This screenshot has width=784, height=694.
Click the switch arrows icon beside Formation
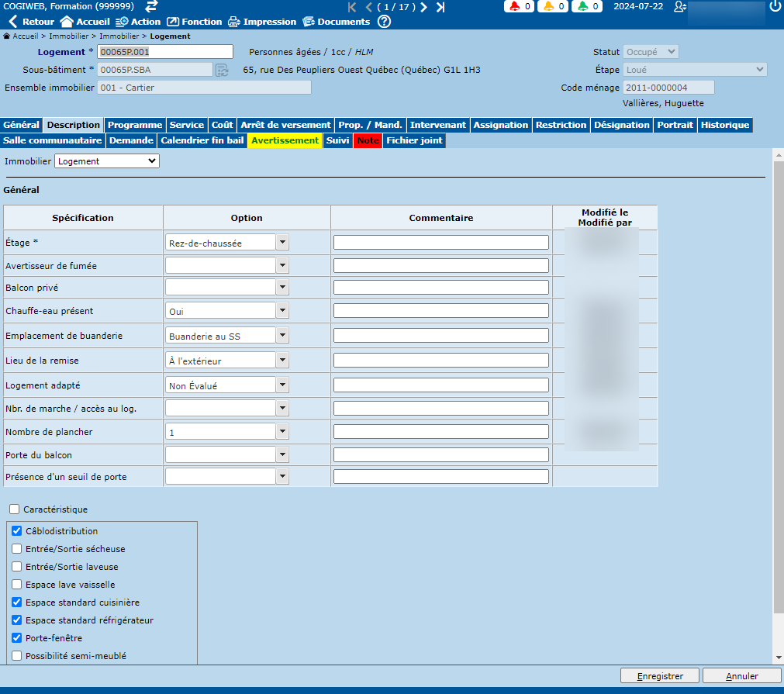tap(152, 6)
